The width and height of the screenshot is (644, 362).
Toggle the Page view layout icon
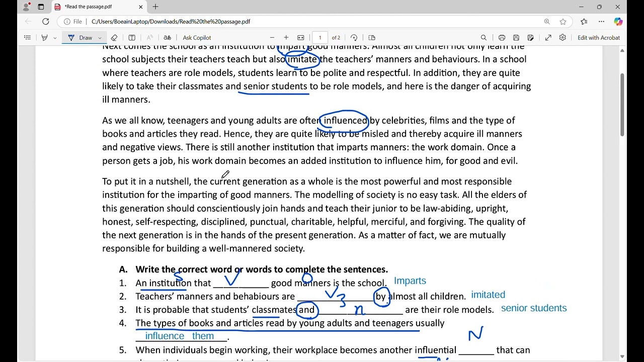tap(372, 38)
